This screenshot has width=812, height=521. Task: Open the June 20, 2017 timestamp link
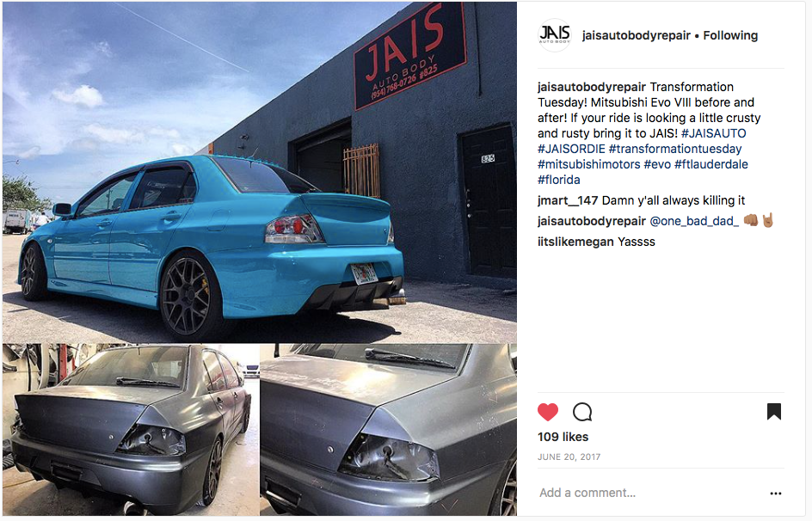click(x=569, y=457)
